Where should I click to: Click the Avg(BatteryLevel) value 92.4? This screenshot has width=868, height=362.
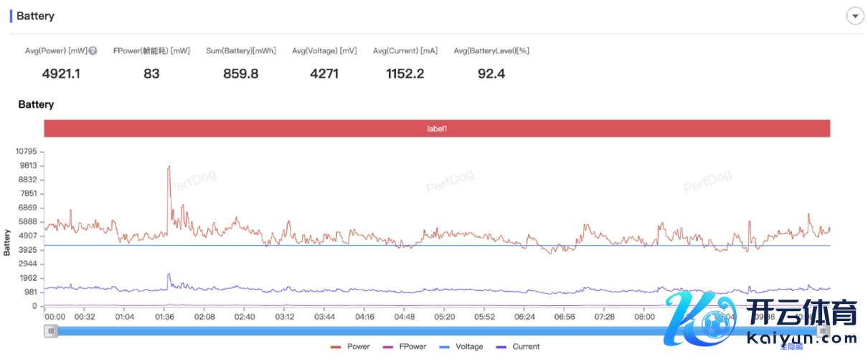(491, 73)
